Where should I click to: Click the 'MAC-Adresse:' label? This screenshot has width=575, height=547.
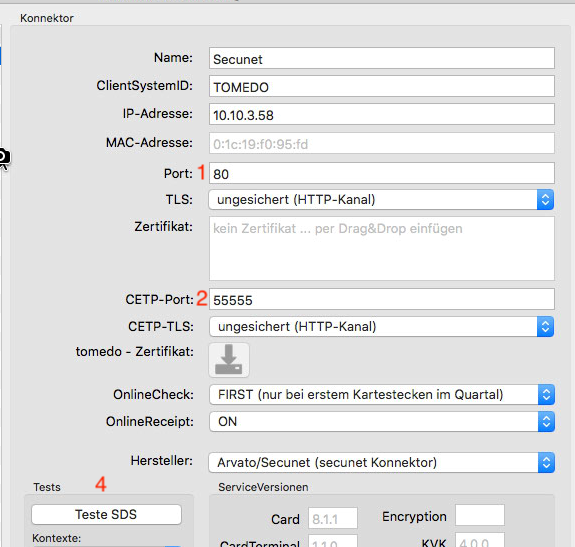[149, 143]
